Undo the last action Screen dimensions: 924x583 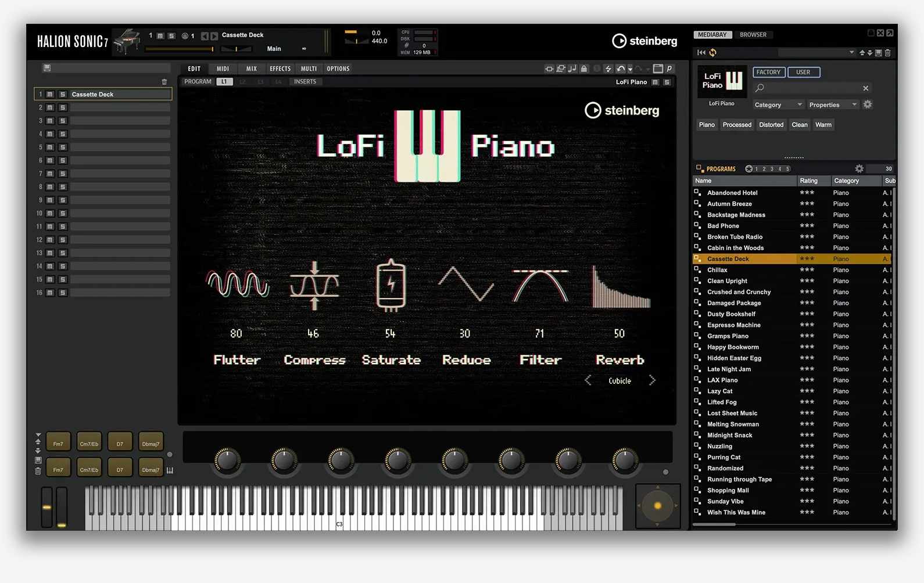tap(621, 69)
